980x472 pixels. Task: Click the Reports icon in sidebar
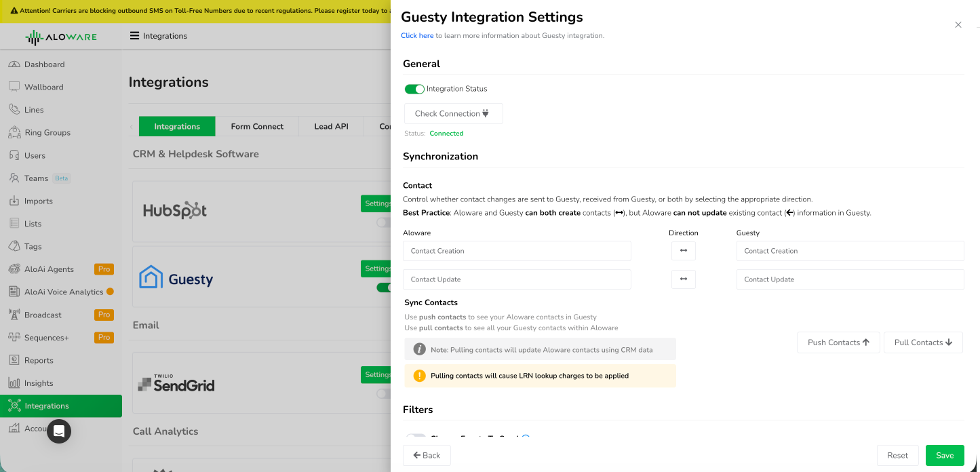coord(14,360)
